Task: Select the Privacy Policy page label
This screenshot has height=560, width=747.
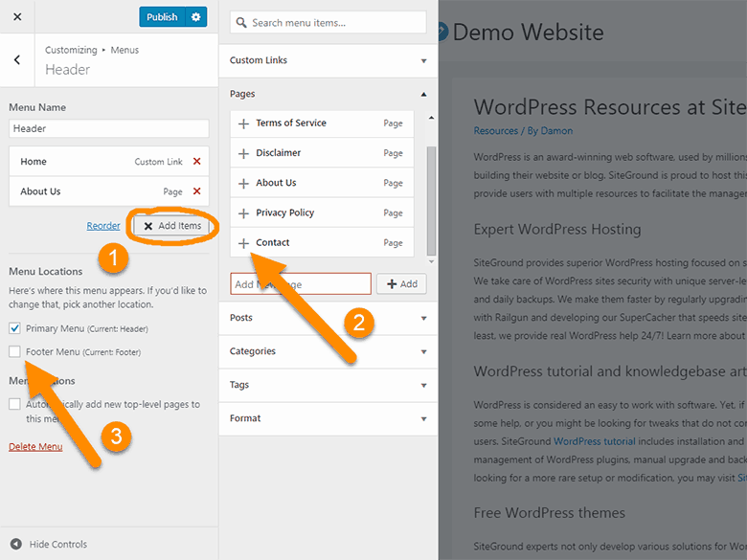Action: click(284, 213)
